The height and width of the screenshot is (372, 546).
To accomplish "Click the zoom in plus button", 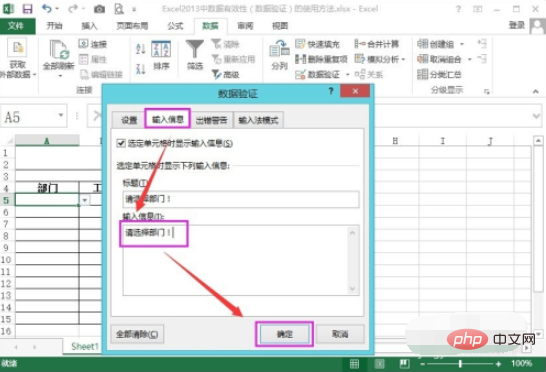I will pyautogui.click(x=498, y=364).
